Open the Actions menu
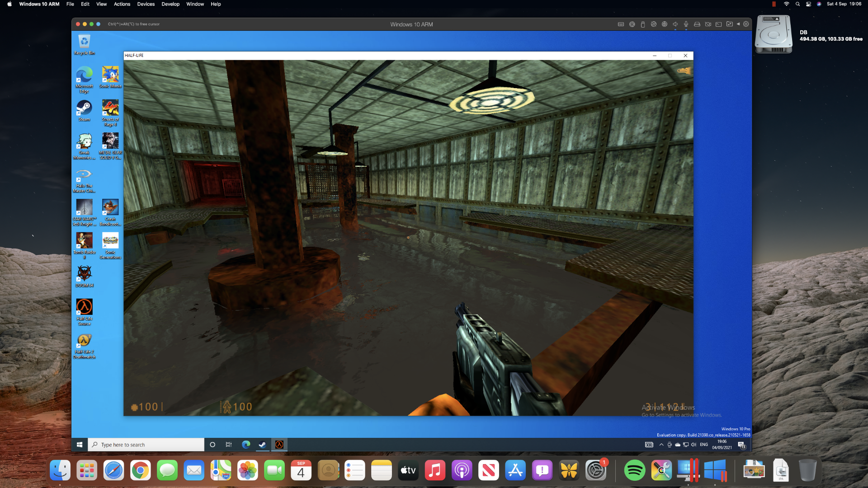The height and width of the screenshot is (488, 868). pyautogui.click(x=122, y=4)
